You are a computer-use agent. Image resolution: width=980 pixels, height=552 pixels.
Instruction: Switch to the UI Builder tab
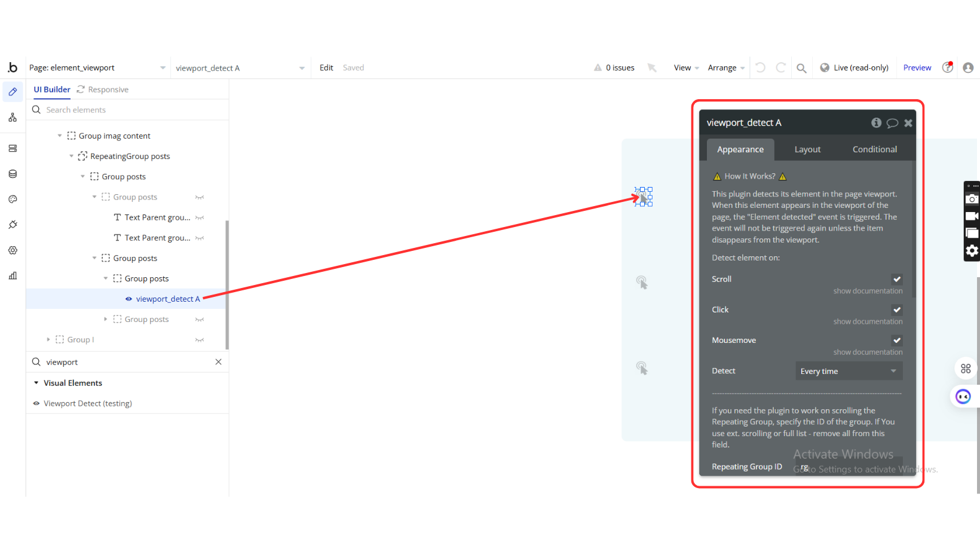tap(52, 90)
